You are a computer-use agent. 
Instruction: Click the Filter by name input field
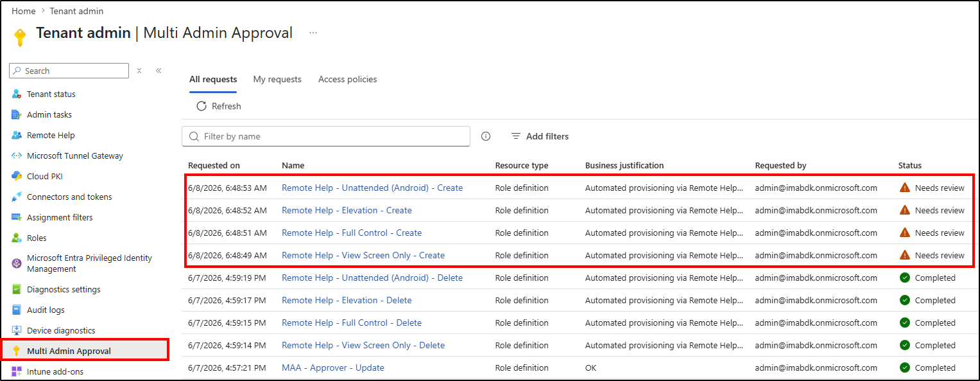coord(326,136)
